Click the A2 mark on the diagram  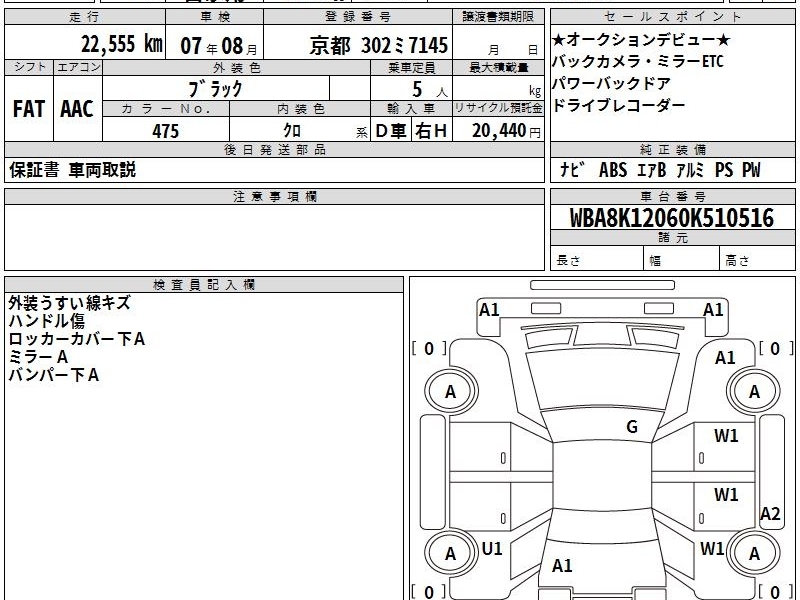click(770, 513)
